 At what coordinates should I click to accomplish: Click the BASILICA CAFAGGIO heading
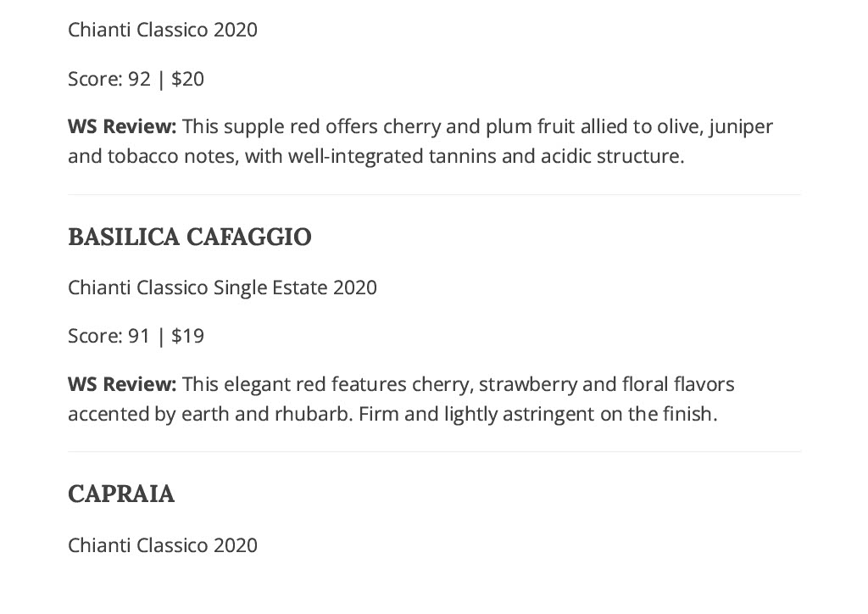click(x=189, y=237)
